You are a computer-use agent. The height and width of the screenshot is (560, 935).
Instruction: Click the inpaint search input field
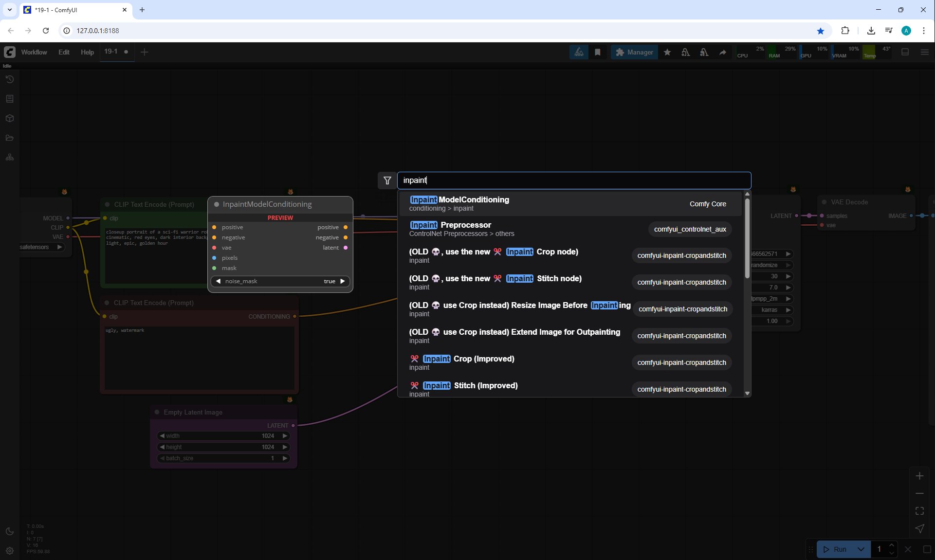[573, 181]
